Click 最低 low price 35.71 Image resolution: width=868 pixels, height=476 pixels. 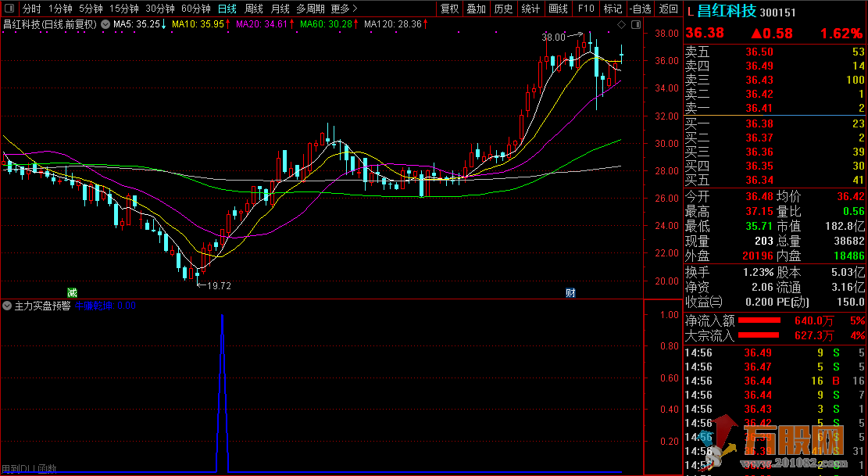(x=759, y=227)
